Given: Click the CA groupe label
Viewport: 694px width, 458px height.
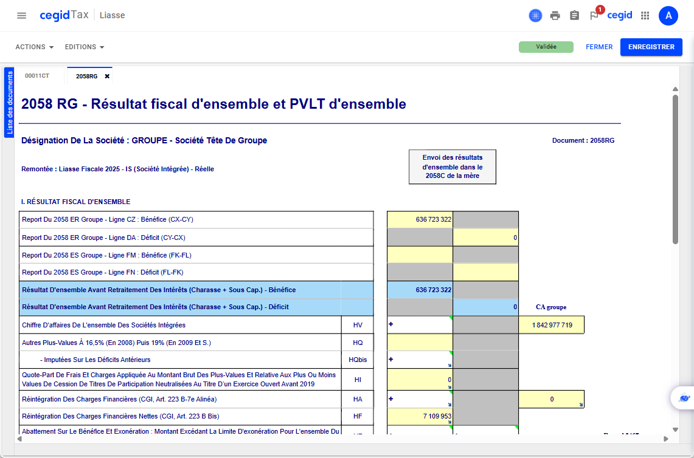Looking at the screenshot, I should click(551, 307).
